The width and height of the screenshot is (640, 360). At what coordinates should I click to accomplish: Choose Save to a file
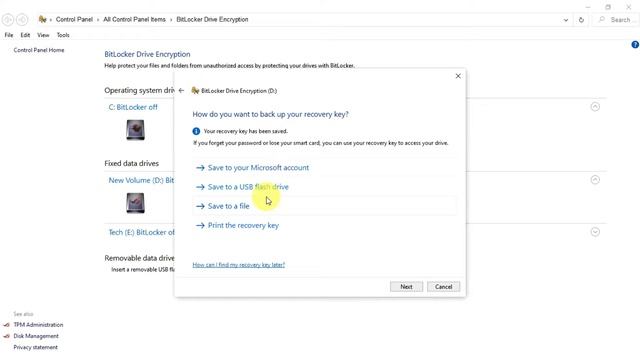pyautogui.click(x=229, y=206)
